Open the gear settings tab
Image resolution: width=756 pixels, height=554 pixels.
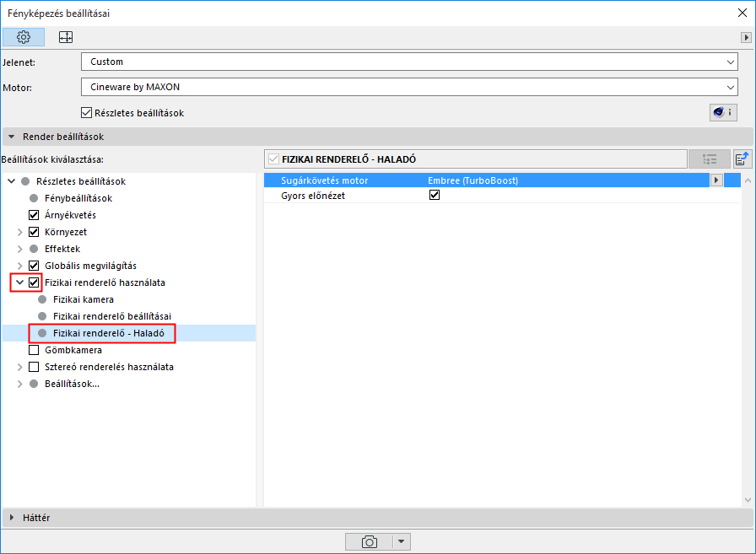coord(24,37)
